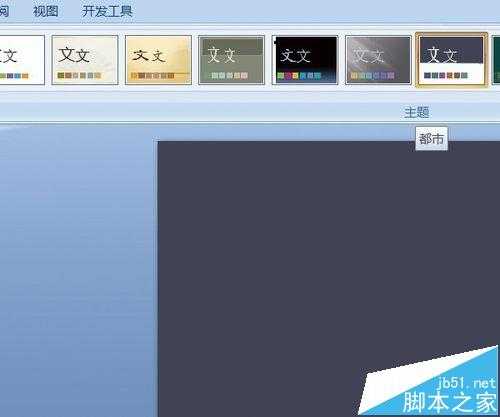The width and height of the screenshot is (500, 417).
Task: Select the olive green theme thumbnail
Action: click(x=231, y=60)
